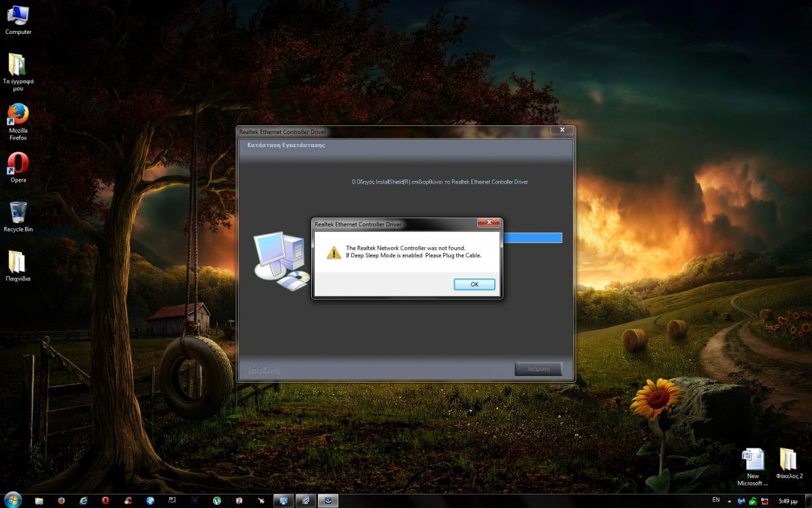The width and height of the screenshot is (812, 508).
Task: Select the Παιχνίδια desktop folder
Action: click(18, 266)
